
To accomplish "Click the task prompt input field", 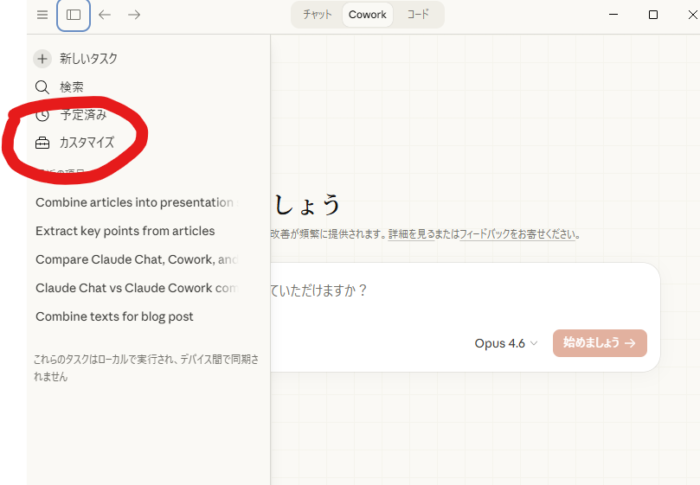I will [x=460, y=291].
